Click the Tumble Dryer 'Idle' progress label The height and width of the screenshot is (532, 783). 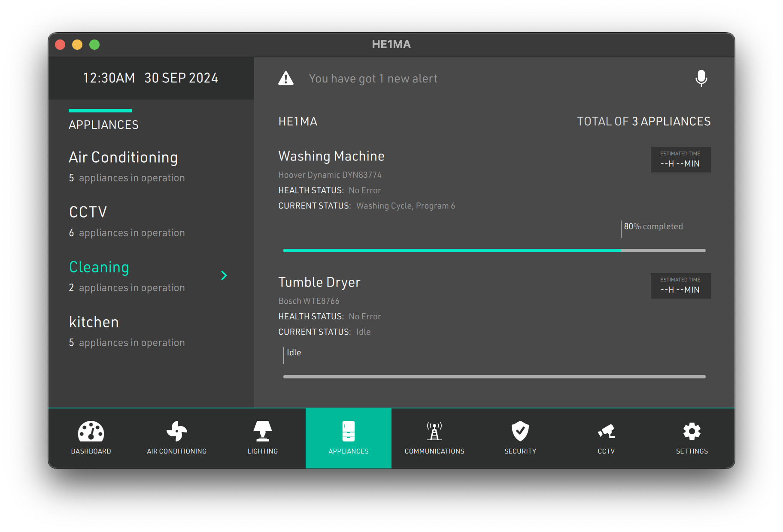click(294, 353)
